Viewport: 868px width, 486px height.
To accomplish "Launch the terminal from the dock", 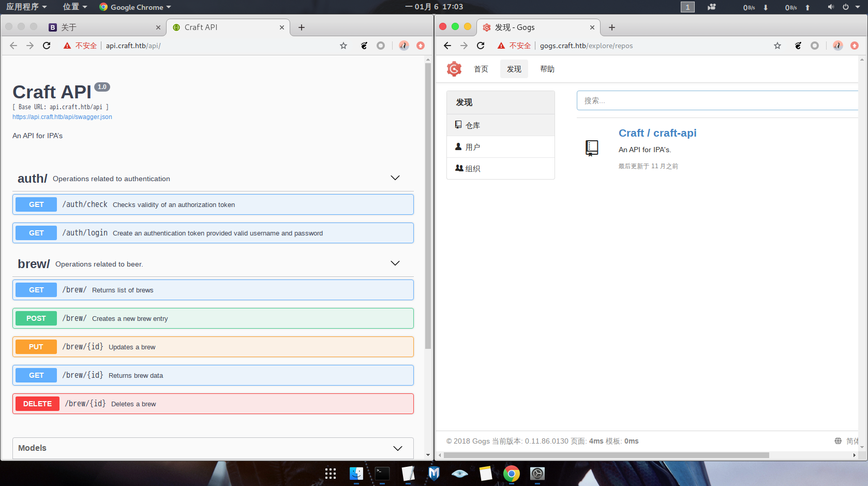I will [x=382, y=474].
